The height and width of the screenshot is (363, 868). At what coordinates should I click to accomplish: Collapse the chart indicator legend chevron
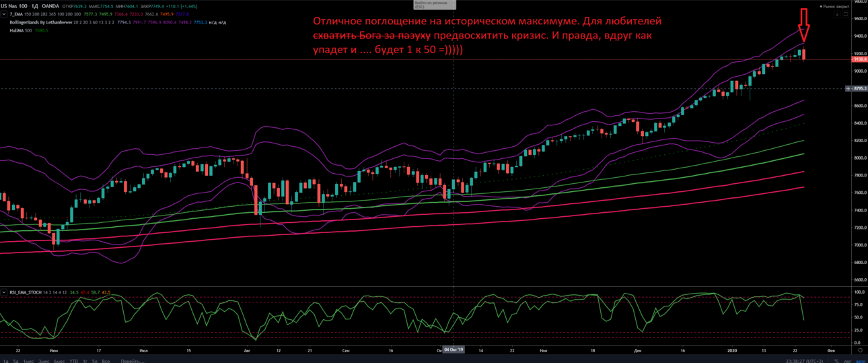click(x=4, y=14)
